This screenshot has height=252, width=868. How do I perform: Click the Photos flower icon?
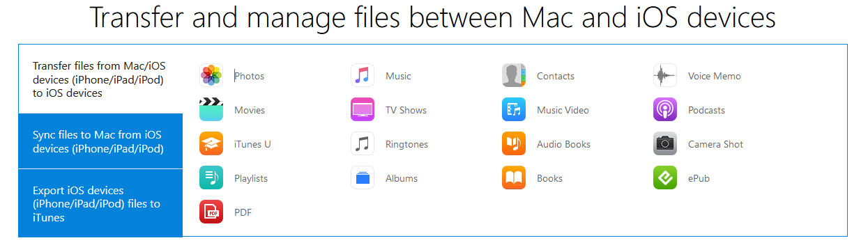[x=211, y=76]
